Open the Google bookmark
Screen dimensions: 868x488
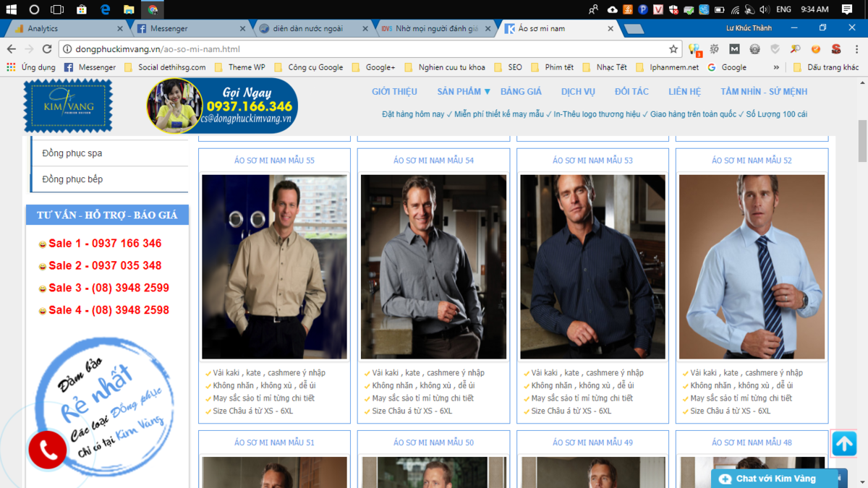click(726, 67)
